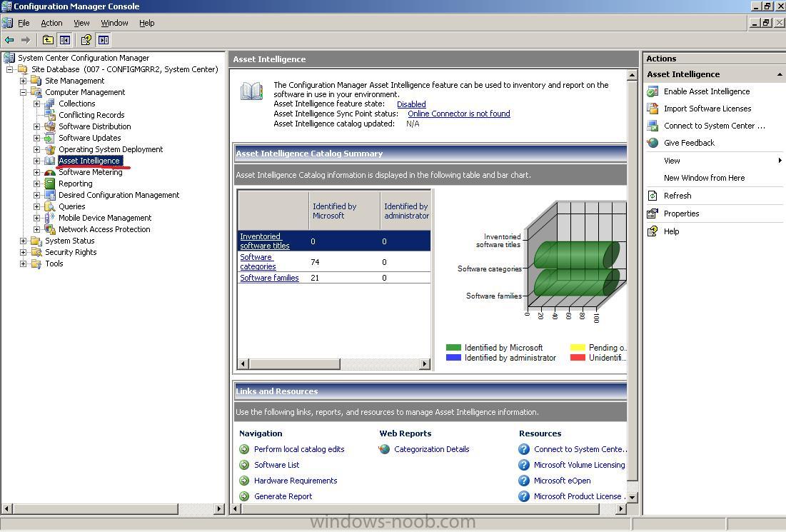The width and height of the screenshot is (786, 532).
Task: Click the Properties icon in Actions pane
Action: tap(653, 214)
